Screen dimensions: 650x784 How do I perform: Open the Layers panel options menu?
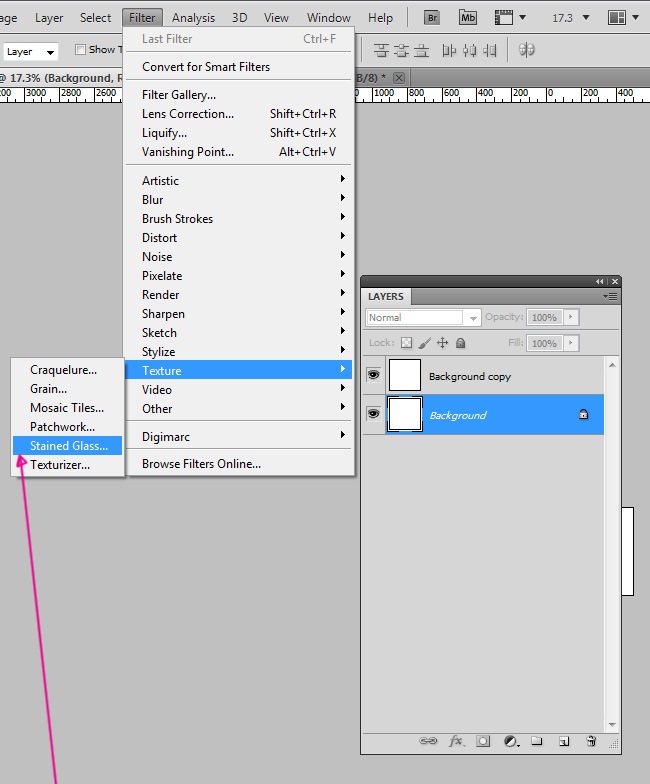[x=611, y=297]
